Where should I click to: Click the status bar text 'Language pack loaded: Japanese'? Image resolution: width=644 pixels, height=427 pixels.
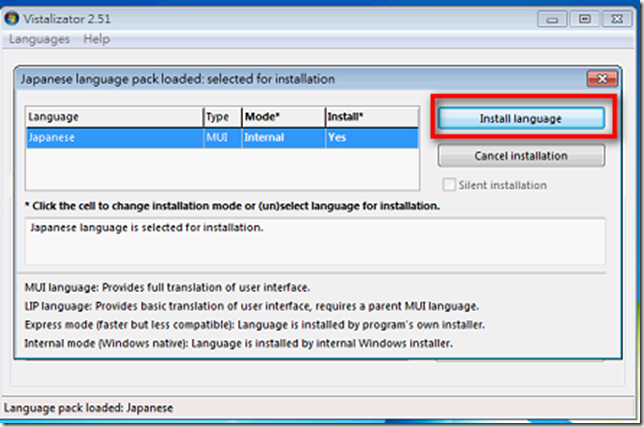point(88,408)
